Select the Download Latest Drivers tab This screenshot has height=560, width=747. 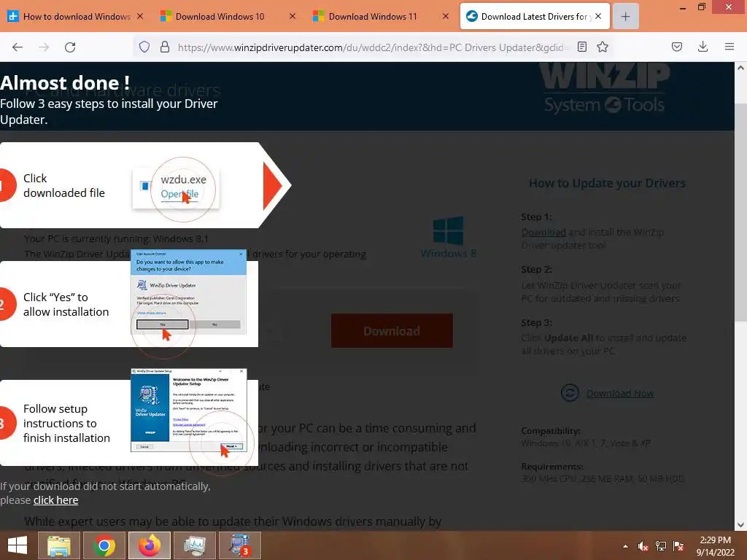click(x=535, y=17)
